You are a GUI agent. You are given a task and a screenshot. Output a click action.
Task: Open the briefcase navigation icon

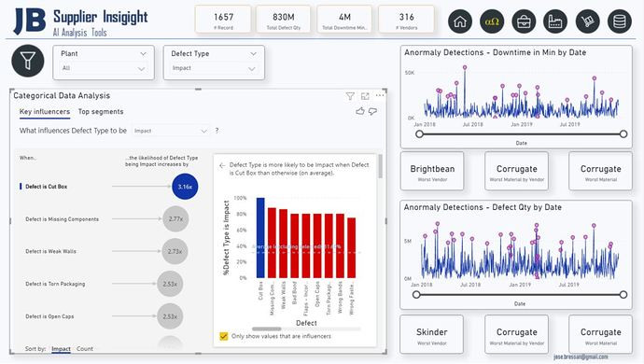pyautogui.click(x=524, y=21)
